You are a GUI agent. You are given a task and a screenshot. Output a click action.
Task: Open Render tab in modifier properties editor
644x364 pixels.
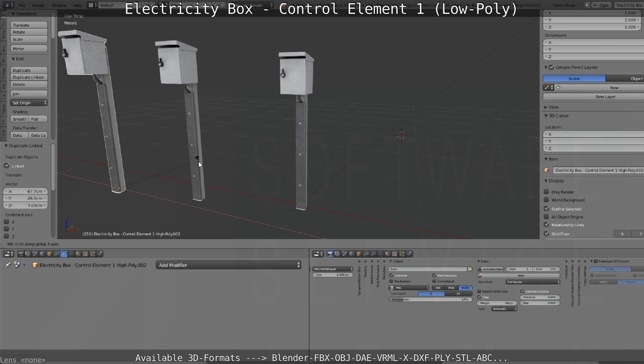point(21,254)
